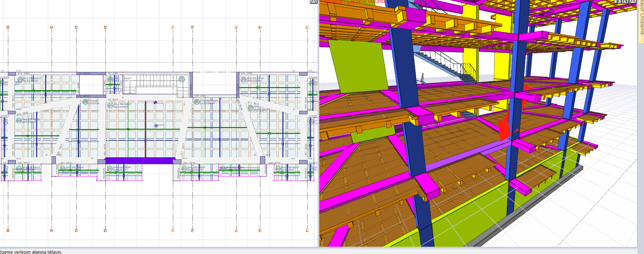Screen dimensions: 644x254
Task: Open the Rapor Önizleme side tab
Action: click(x=641, y=19)
